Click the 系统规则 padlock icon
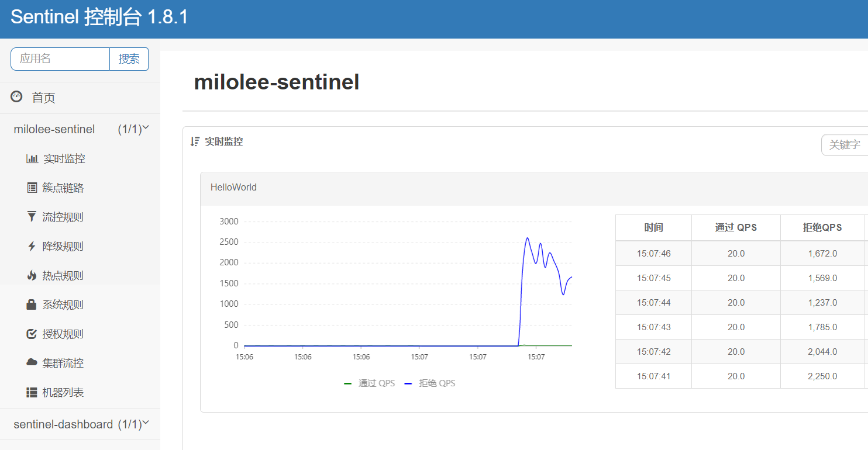 [x=32, y=304]
